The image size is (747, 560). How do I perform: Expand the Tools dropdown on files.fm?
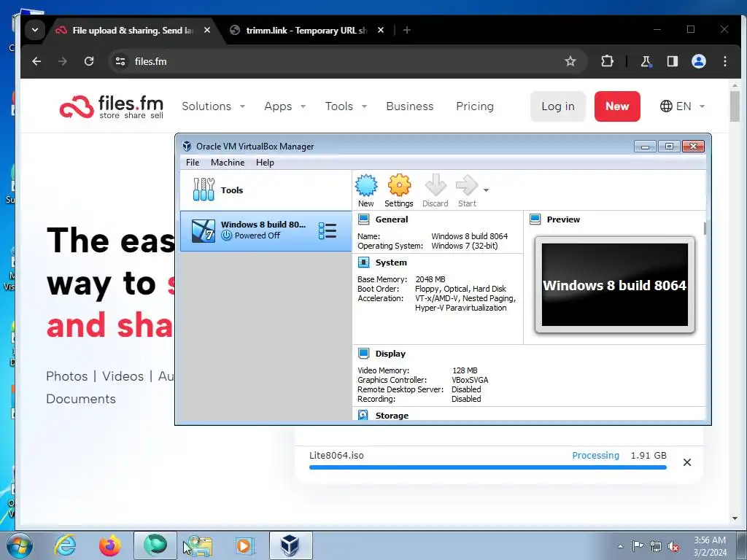pyautogui.click(x=346, y=106)
